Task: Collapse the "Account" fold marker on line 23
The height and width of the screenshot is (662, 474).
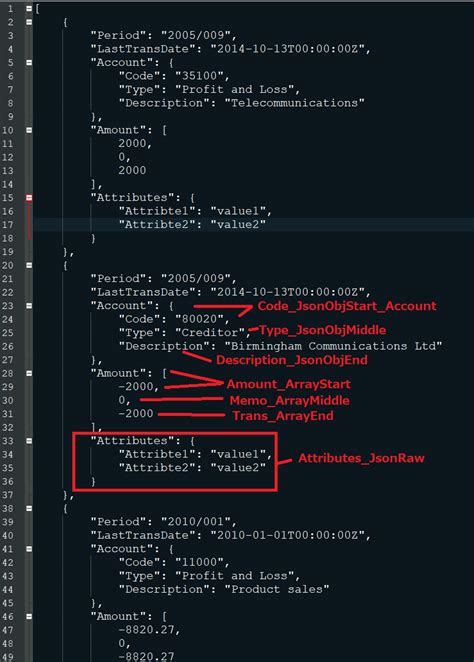Action: click(29, 305)
